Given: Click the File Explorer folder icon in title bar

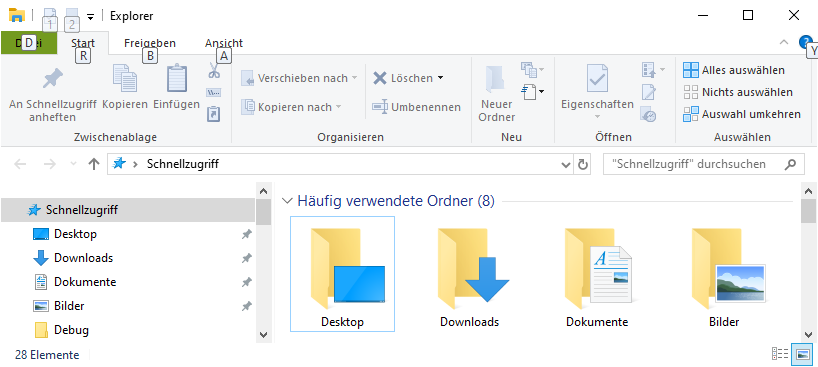Looking at the screenshot, I should pyautogui.click(x=17, y=15).
